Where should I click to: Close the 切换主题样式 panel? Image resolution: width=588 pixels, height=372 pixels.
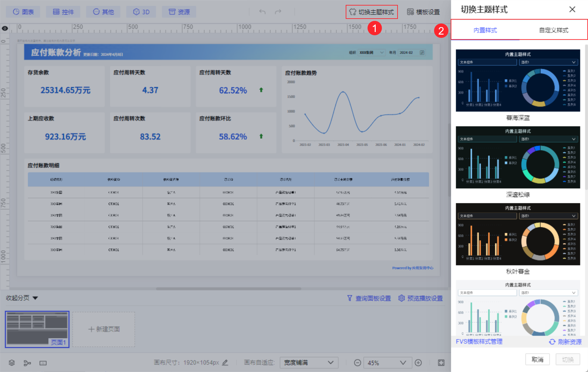coord(572,9)
